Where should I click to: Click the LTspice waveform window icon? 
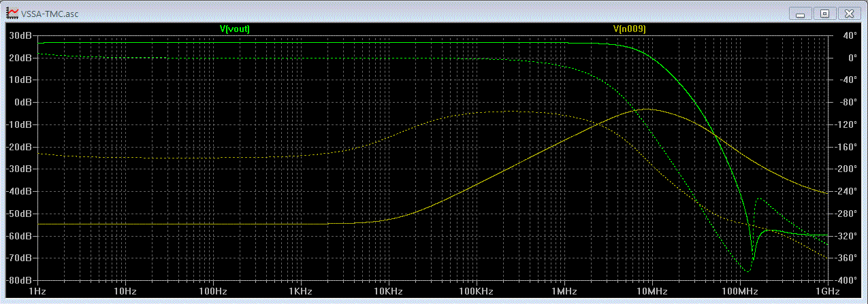[x=12, y=13]
